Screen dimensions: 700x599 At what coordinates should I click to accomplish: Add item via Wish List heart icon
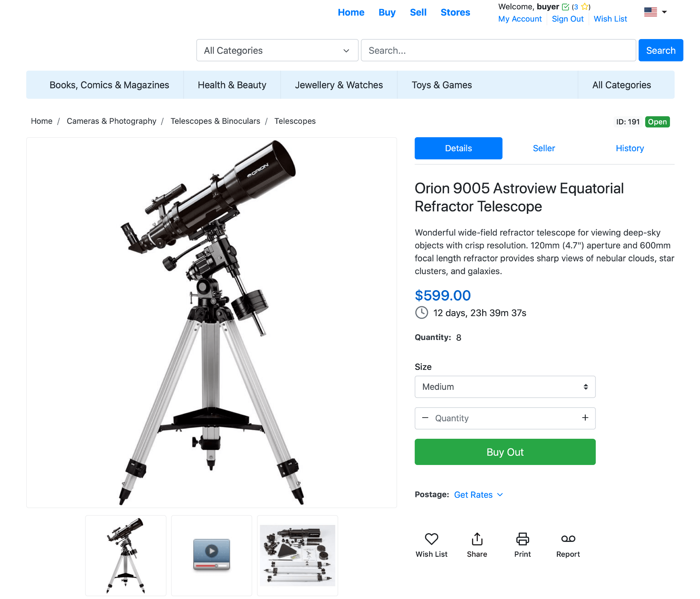[x=431, y=539]
